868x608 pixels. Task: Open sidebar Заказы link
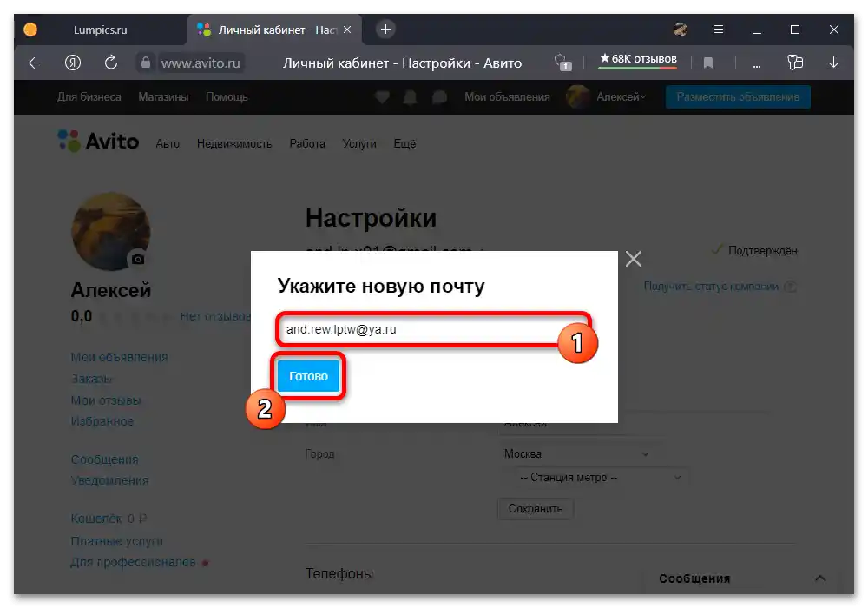pos(91,379)
